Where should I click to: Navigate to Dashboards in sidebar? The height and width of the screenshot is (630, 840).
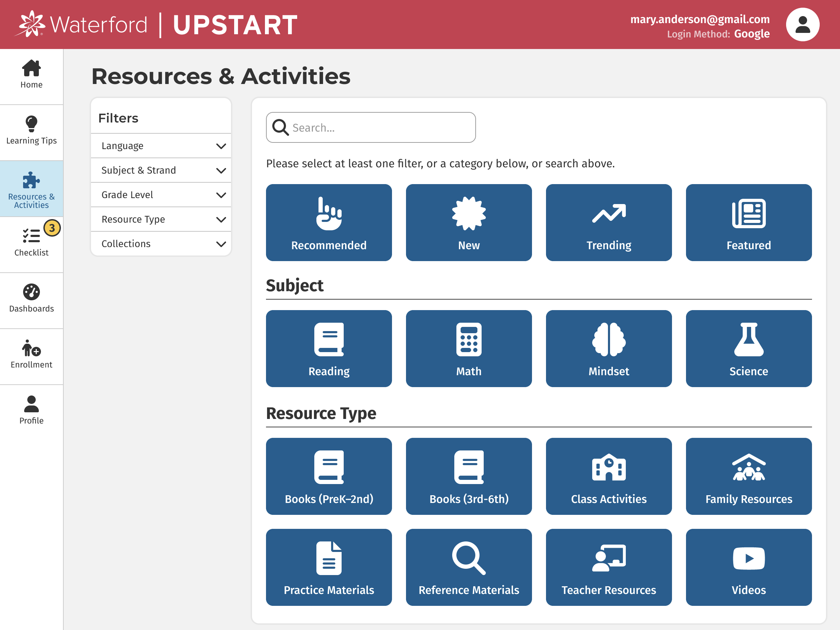31,299
